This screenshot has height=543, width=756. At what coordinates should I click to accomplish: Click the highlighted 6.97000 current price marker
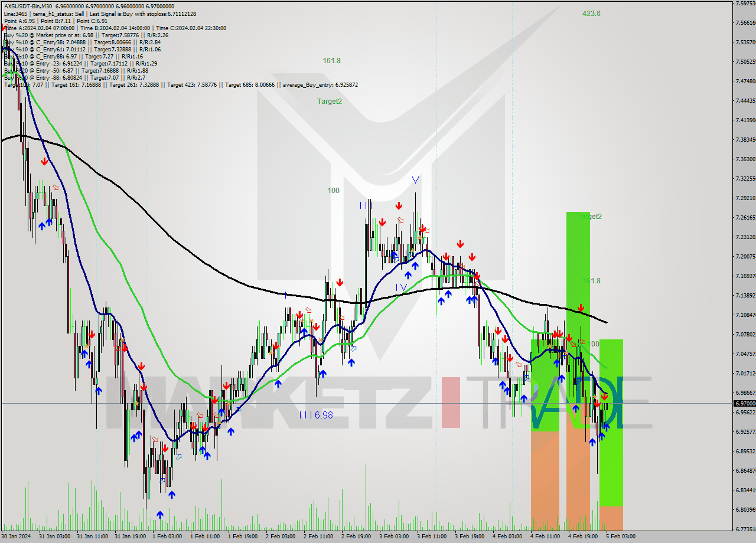tap(744, 403)
